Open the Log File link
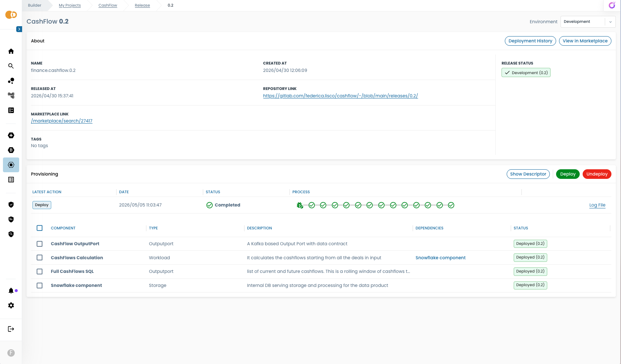This screenshot has width=621, height=364. point(597,205)
